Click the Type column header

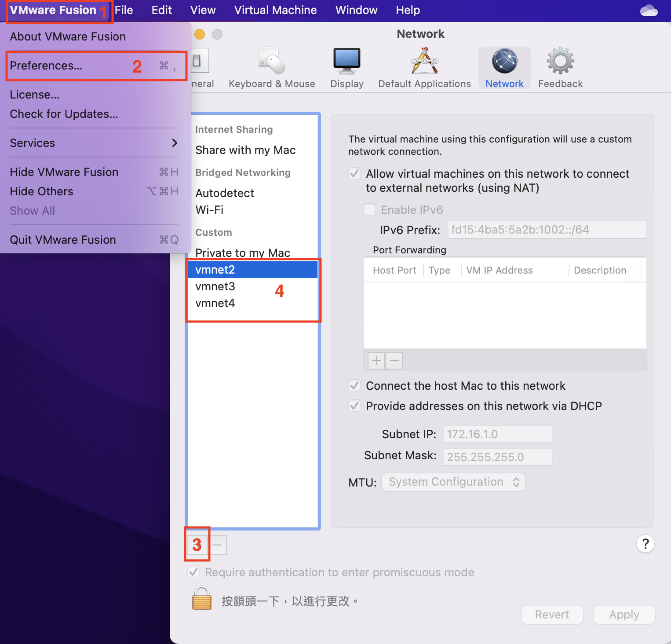442,270
